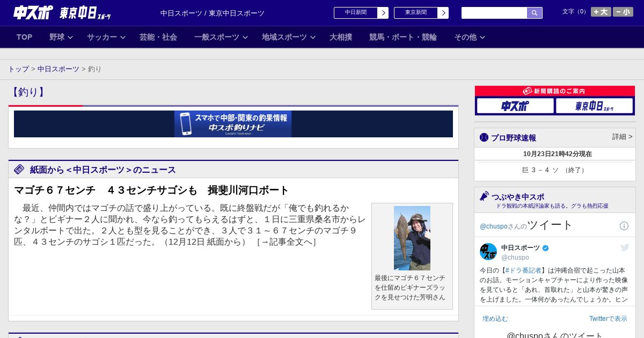
Task: Click the プロ野球速報 baseball icon
Action: click(484, 138)
